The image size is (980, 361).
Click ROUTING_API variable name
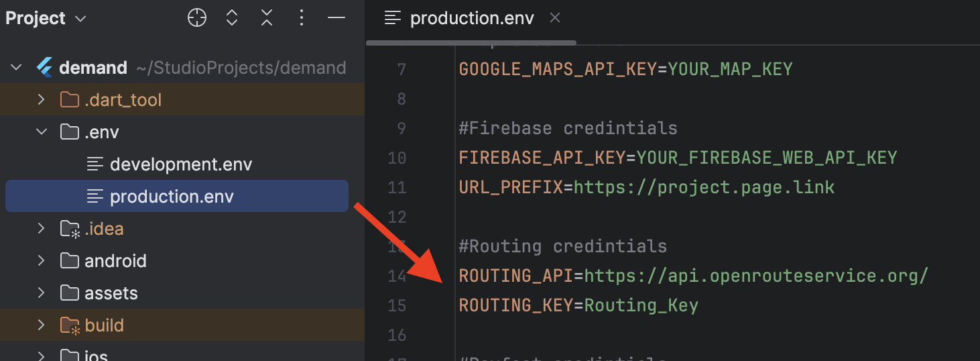(516, 276)
